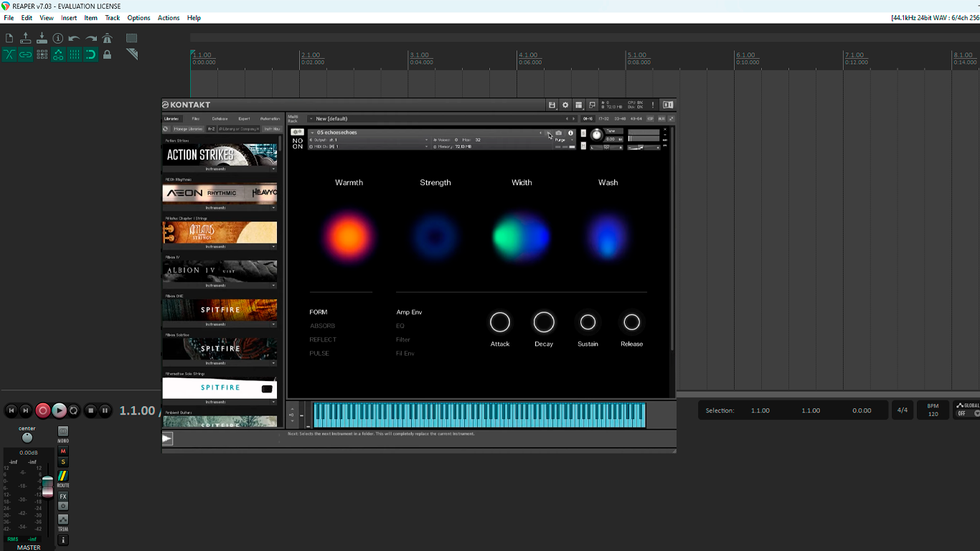This screenshot has width=980, height=551.
Task: Click the REAPER record button
Action: point(43,410)
